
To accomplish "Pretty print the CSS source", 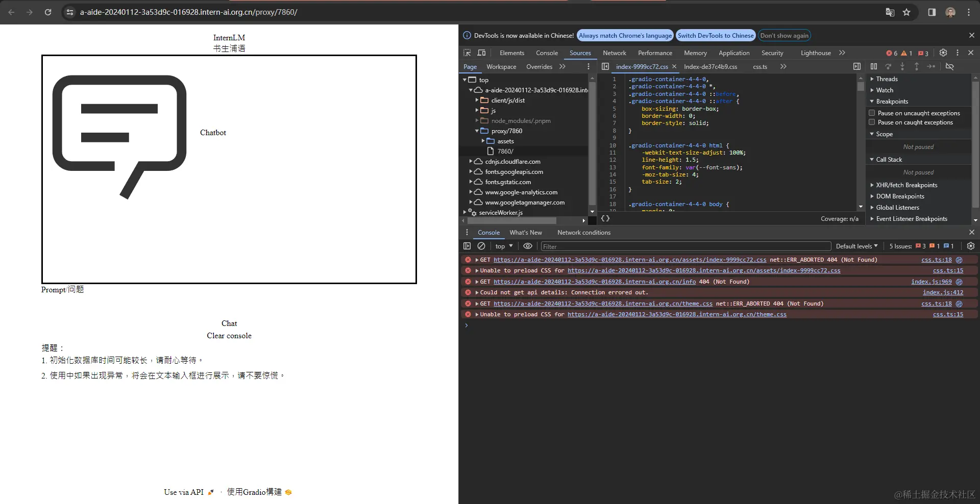I will pos(605,218).
